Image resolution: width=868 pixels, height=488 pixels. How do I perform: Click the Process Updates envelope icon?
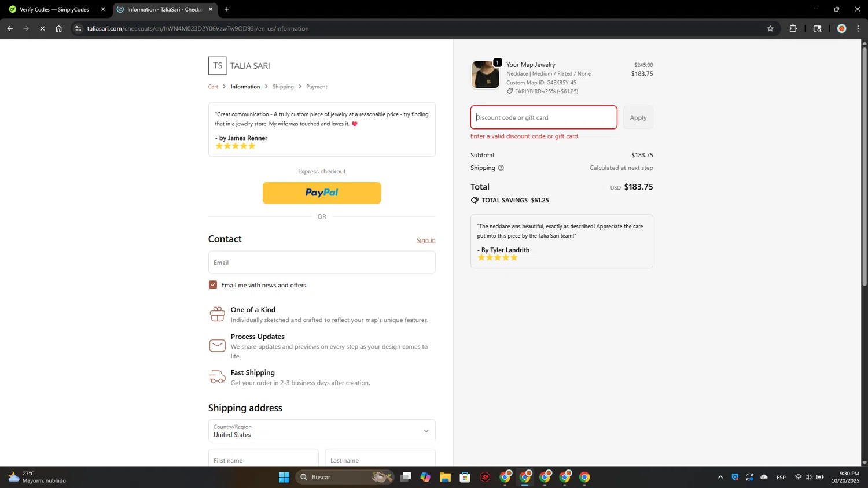(217, 346)
